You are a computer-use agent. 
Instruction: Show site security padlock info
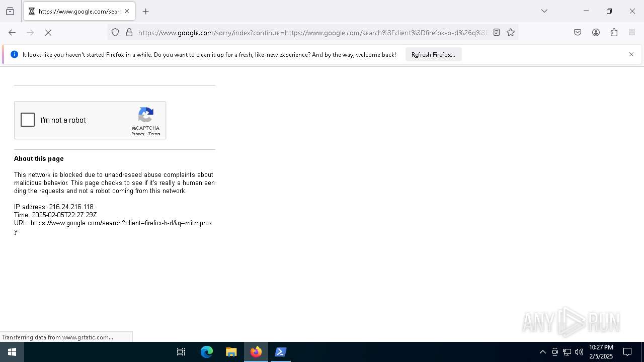(x=129, y=33)
